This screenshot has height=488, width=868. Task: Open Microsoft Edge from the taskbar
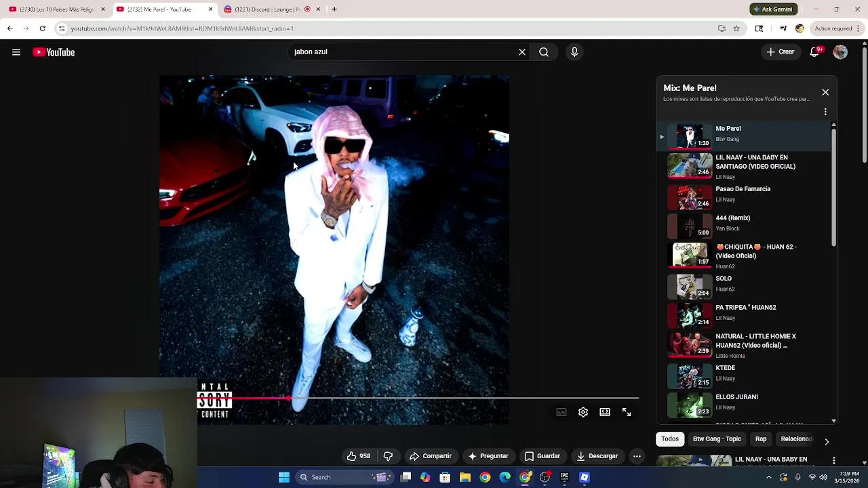(x=505, y=477)
